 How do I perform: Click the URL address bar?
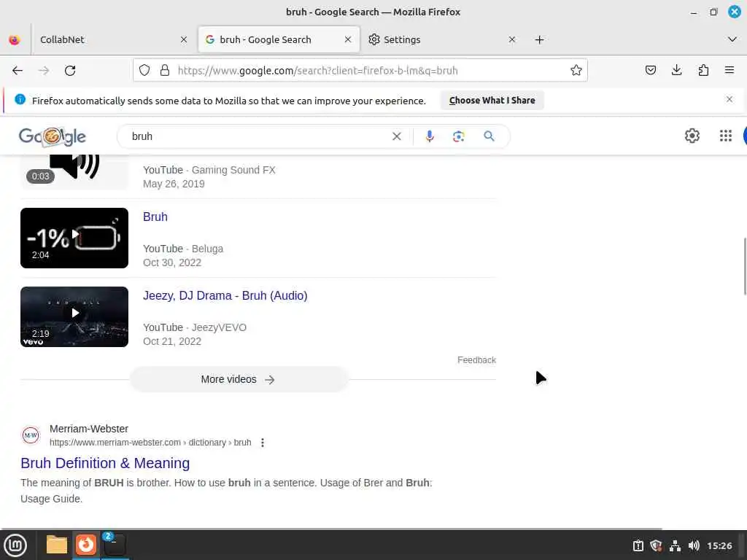pyautogui.click(x=362, y=71)
